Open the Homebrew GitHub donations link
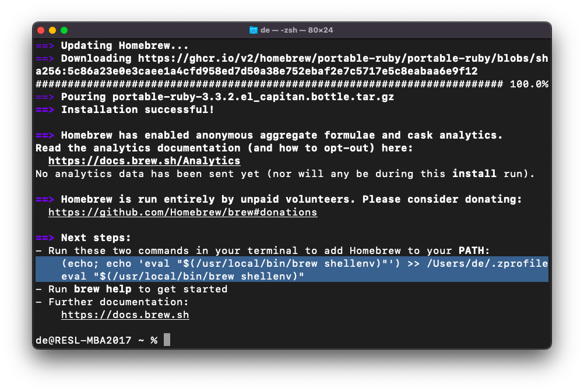Viewport: 584px width, 392px height. point(182,212)
